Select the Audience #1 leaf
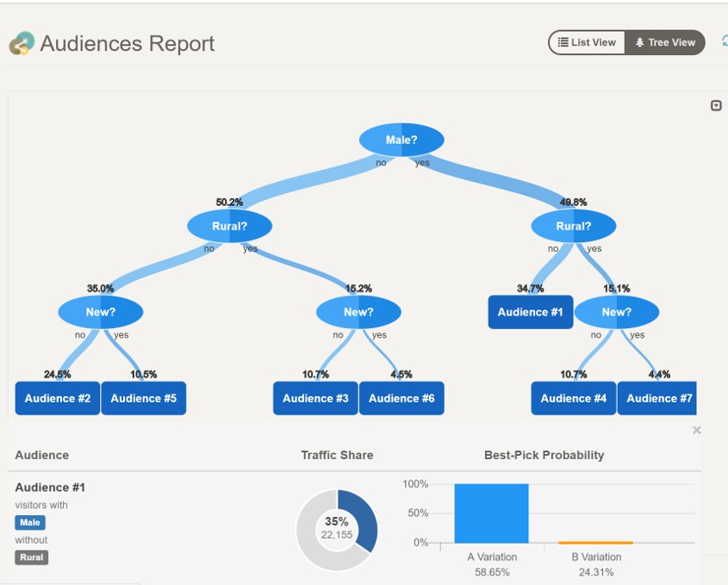 point(530,312)
